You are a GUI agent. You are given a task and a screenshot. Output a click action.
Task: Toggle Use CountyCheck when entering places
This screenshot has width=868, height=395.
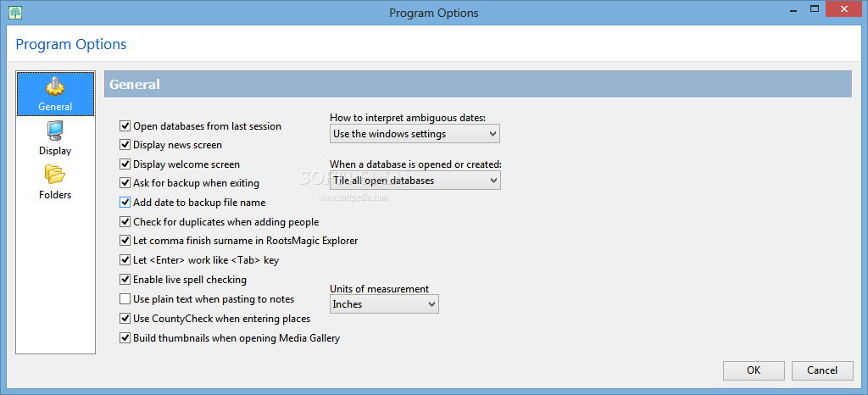coord(125,319)
